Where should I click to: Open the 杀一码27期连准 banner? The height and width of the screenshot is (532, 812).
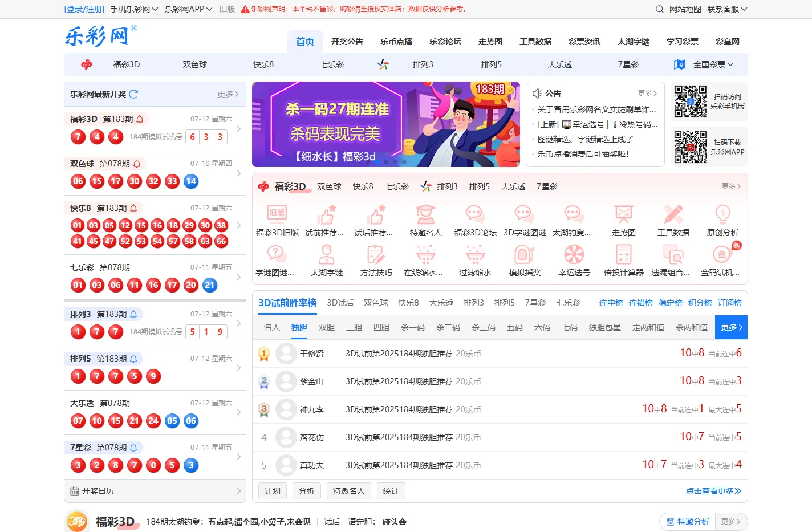386,124
